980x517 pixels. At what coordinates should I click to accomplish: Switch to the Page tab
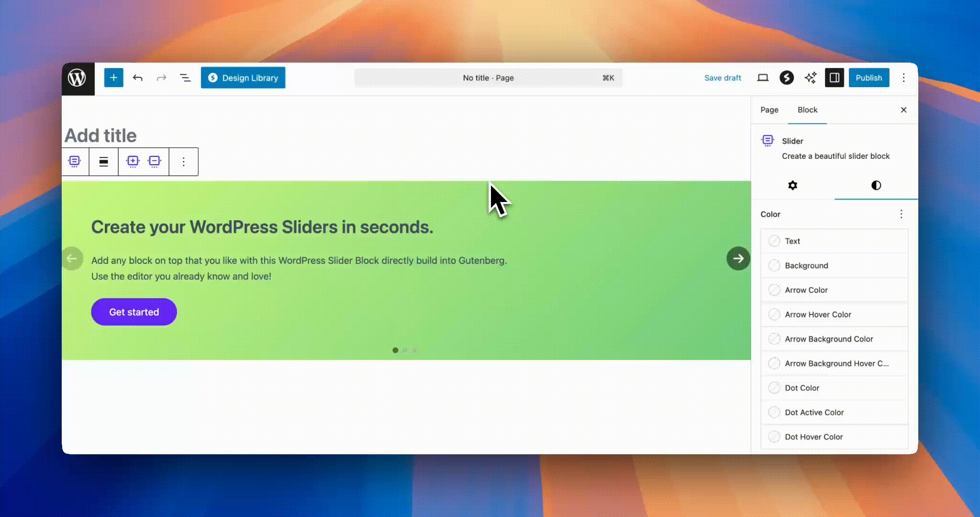(x=769, y=110)
